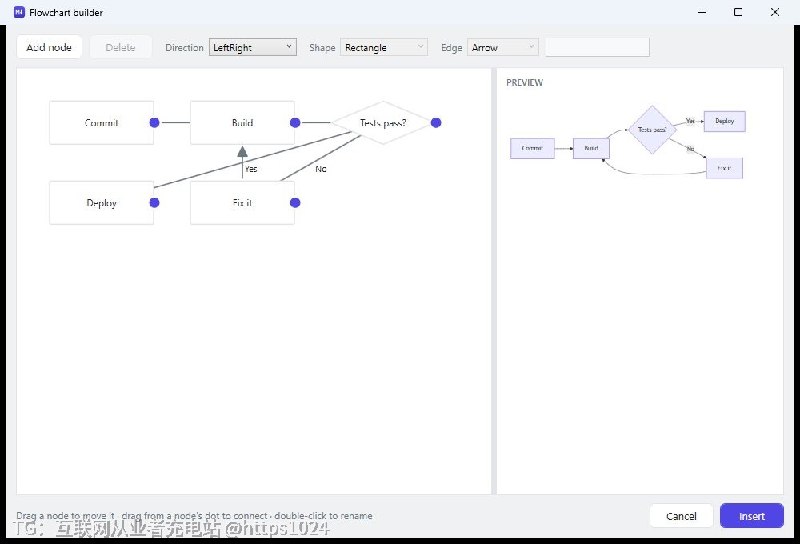Click the Fix it node's connector dot
Viewport: 800px width, 544px height.
point(295,203)
